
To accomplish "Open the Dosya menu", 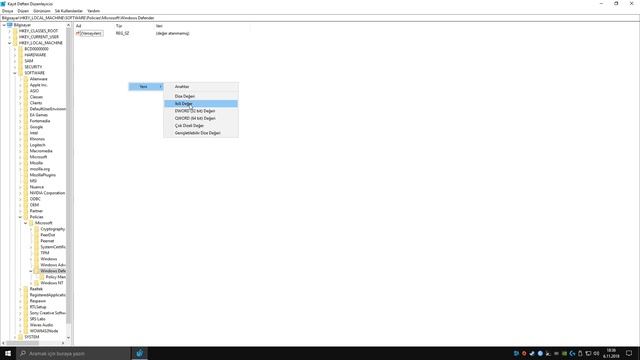I will point(7,11).
